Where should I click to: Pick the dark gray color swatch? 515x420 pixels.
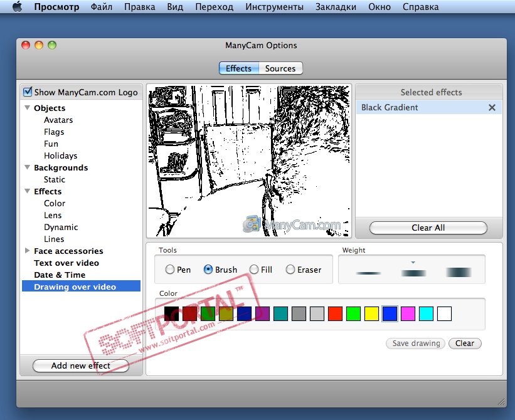tap(299, 313)
